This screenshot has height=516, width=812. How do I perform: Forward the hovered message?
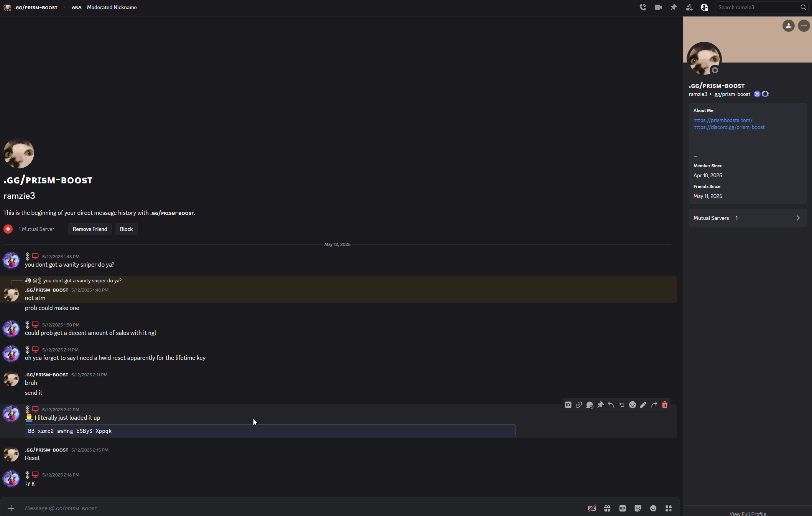point(654,405)
